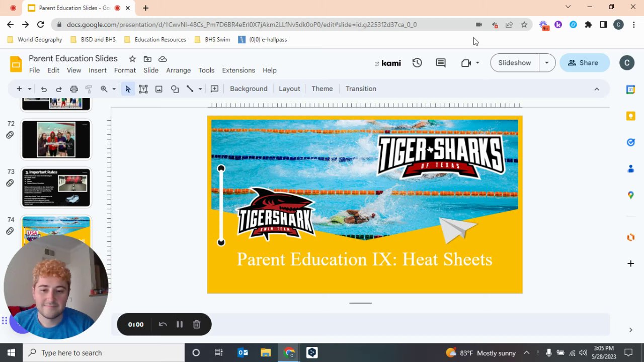Start the Slideshow
644x362 pixels.
tap(514, 63)
